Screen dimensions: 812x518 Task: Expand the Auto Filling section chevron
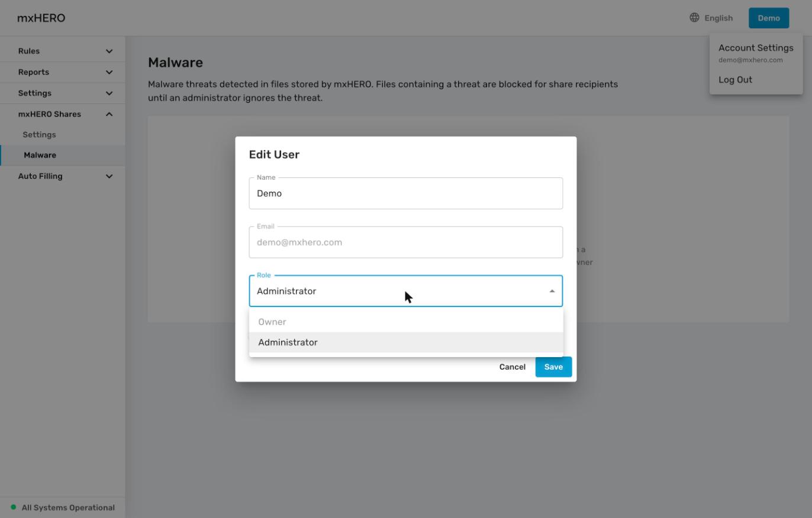[109, 176]
